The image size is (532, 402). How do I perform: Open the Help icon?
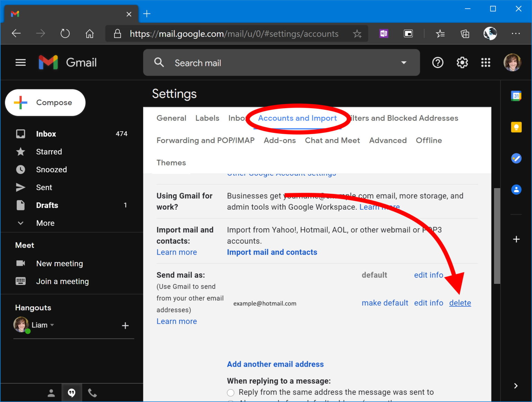pyautogui.click(x=438, y=62)
